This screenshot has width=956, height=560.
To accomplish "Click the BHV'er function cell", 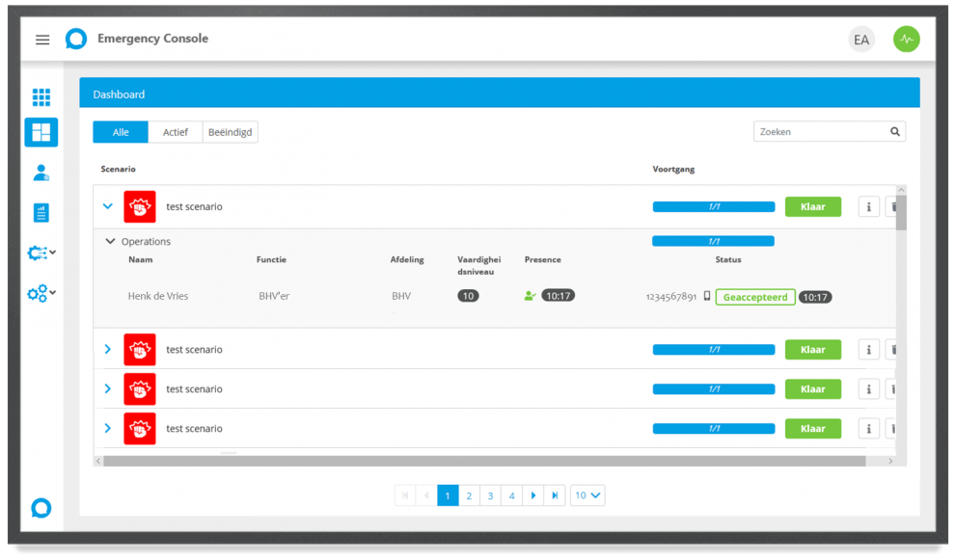I will pyautogui.click(x=274, y=296).
